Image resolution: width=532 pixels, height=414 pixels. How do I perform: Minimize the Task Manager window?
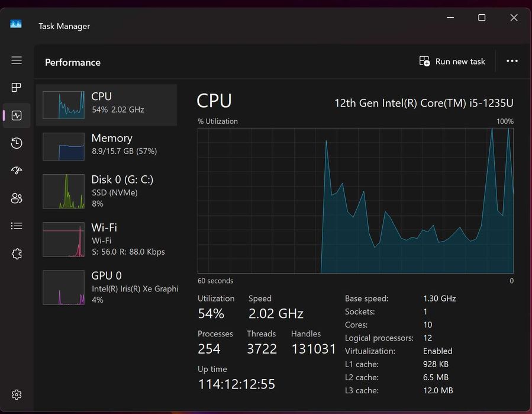(x=450, y=18)
